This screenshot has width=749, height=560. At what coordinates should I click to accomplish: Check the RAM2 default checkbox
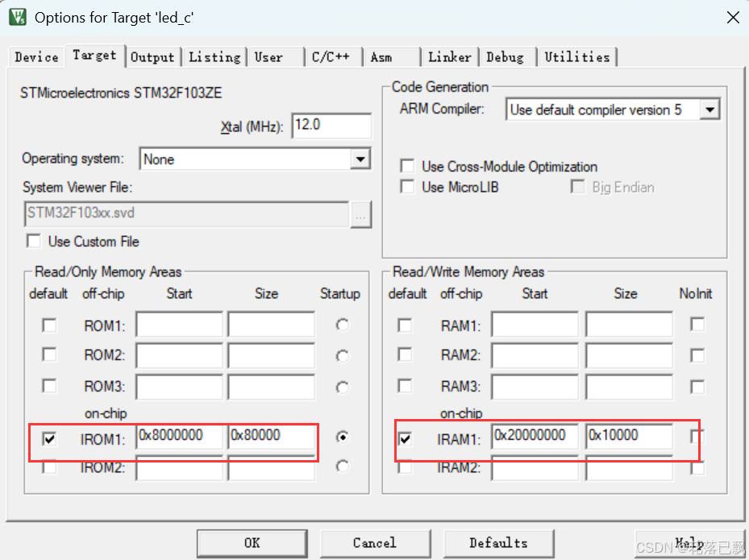pos(405,355)
